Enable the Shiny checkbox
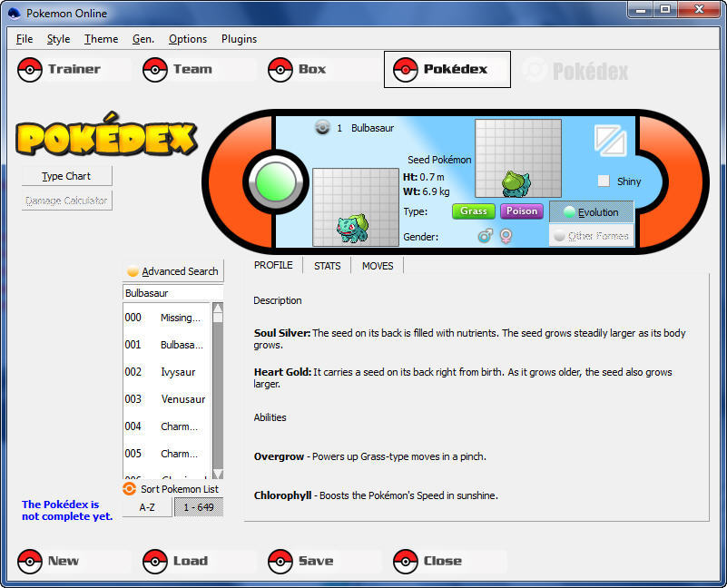The image size is (727, 588). click(604, 181)
